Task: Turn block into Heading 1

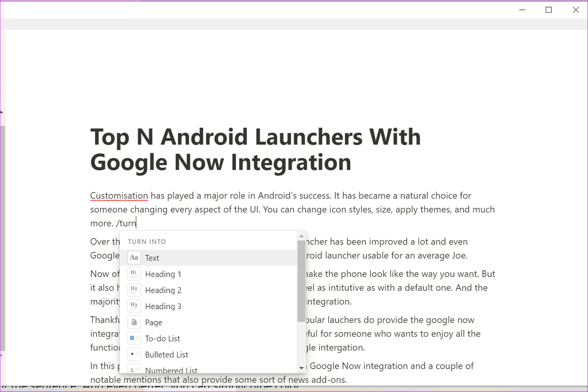Action: (x=208, y=274)
